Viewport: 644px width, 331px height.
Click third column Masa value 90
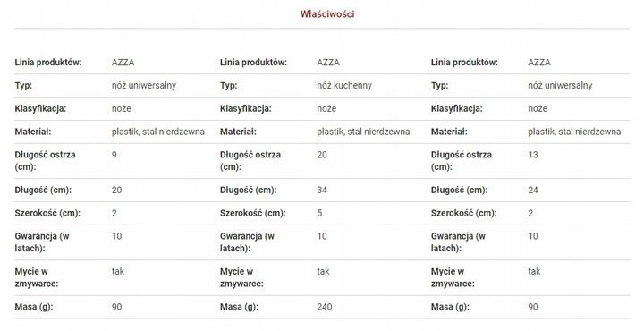[533, 307]
